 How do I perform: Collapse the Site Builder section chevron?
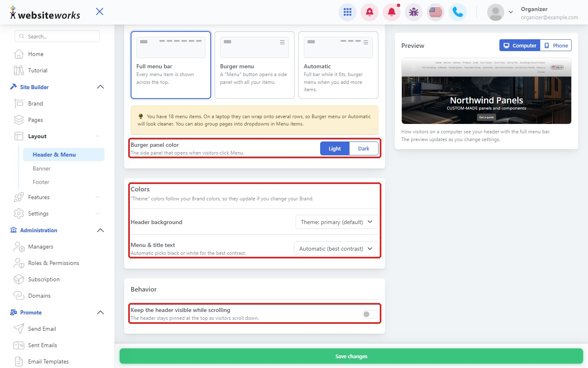(x=100, y=87)
